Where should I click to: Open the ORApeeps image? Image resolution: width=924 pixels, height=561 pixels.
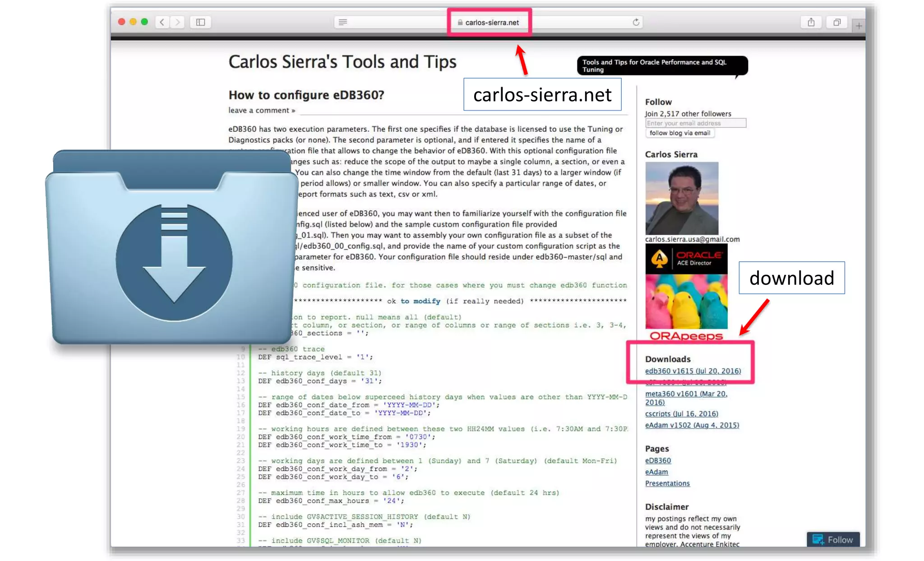click(x=686, y=307)
